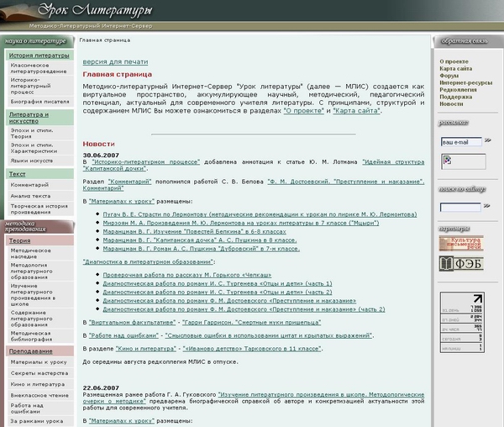Open Историко-литературный процесс menu item

(x=30, y=86)
